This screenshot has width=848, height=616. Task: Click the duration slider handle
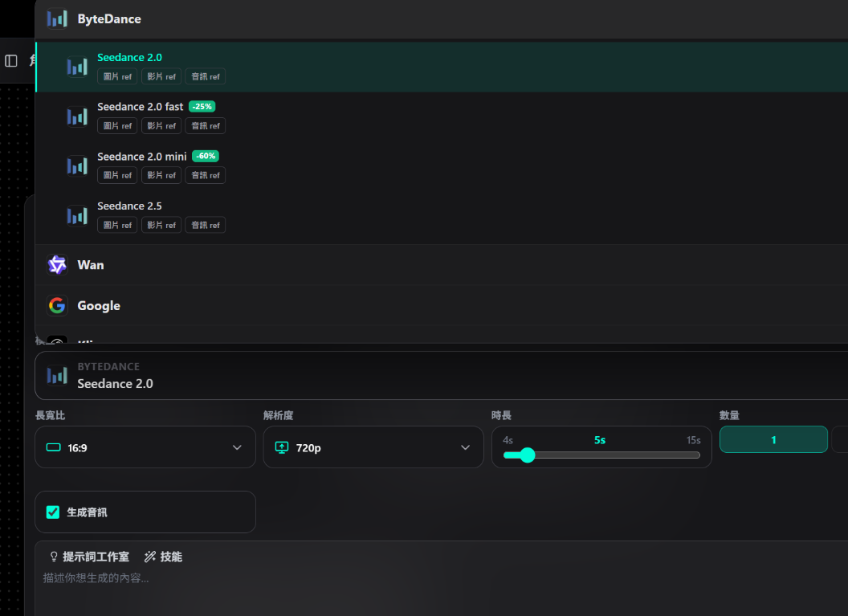pyautogui.click(x=528, y=455)
